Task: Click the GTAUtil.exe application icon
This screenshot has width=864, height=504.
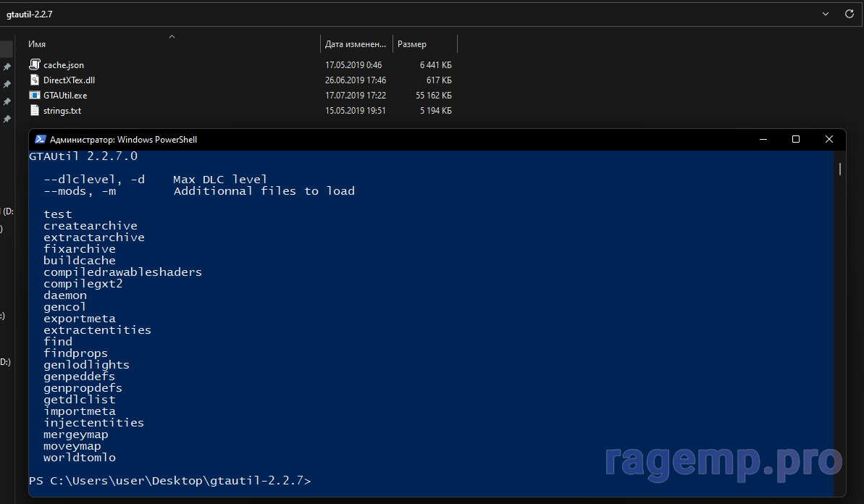Action: (x=34, y=95)
